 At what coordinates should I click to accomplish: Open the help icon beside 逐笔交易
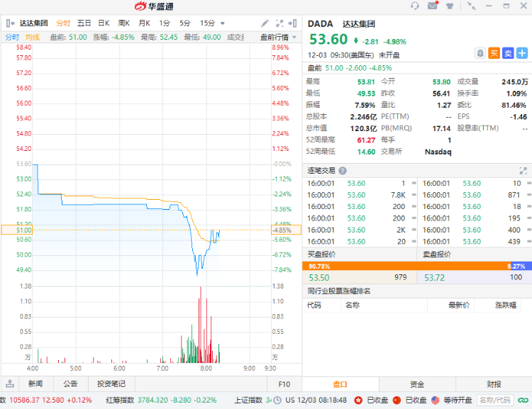point(343,171)
